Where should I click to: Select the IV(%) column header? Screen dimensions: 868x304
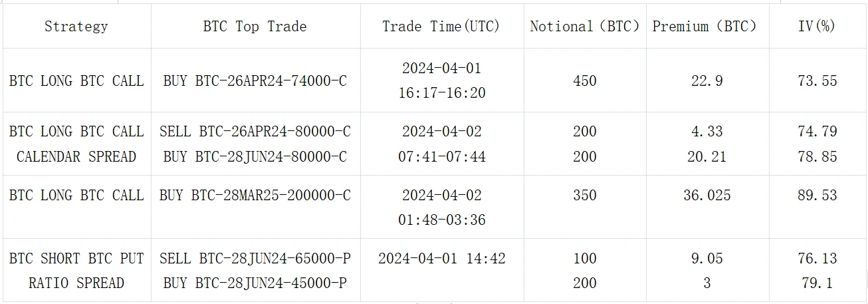tap(817, 27)
